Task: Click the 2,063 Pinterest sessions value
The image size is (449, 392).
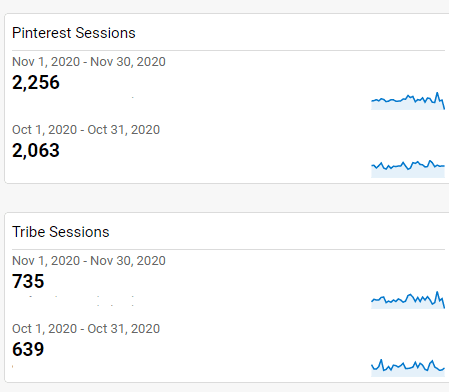Action: (x=36, y=150)
